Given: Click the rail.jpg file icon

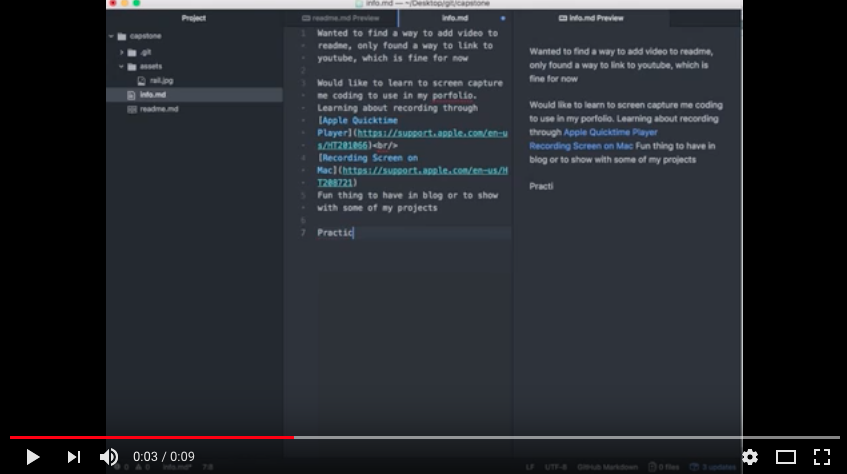Looking at the screenshot, I should [142, 81].
